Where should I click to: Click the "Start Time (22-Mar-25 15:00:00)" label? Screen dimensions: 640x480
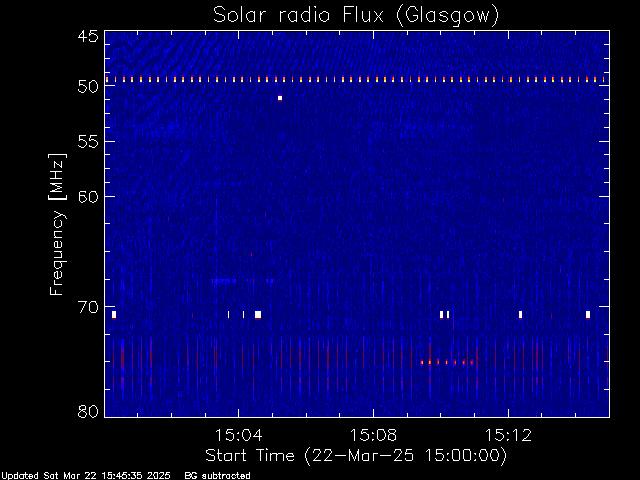pyautogui.click(x=356, y=456)
